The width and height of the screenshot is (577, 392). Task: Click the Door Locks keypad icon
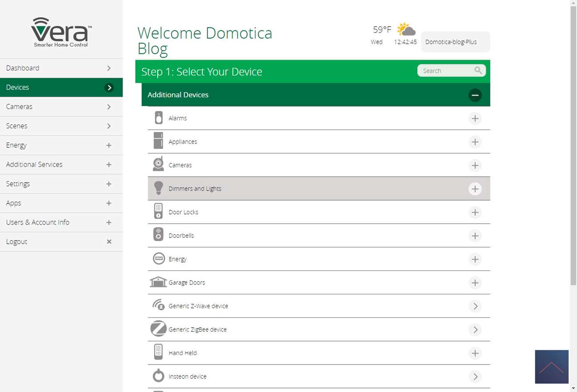tap(158, 211)
